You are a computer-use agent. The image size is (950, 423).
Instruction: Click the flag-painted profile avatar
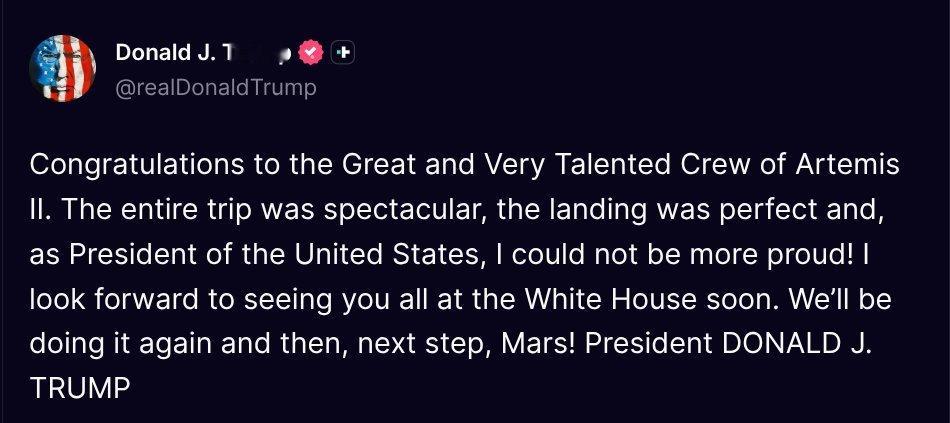[x=65, y=68]
